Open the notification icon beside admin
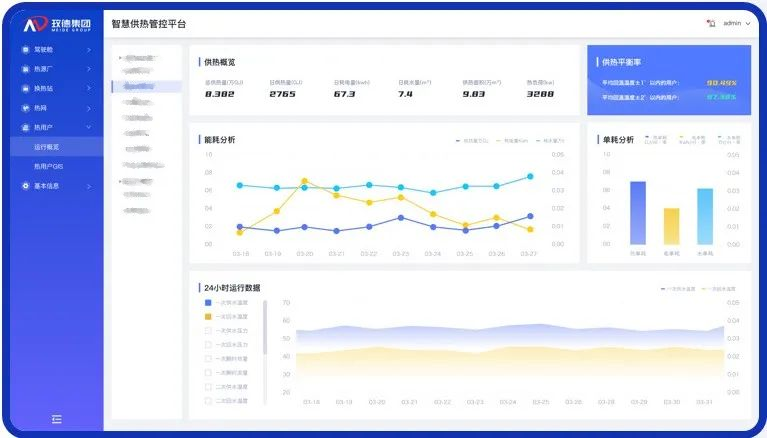767x438 pixels. (711, 23)
